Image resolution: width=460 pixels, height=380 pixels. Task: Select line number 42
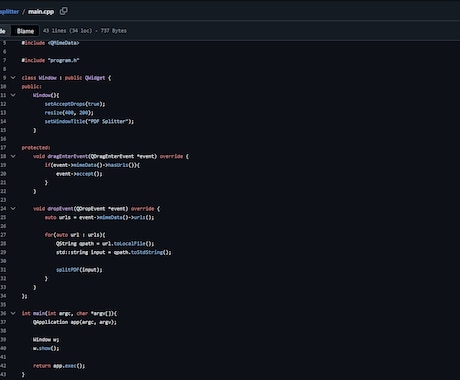point(3,366)
